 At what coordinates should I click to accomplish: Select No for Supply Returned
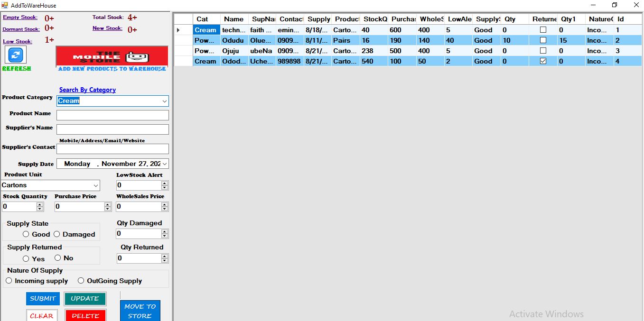click(x=58, y=258)
